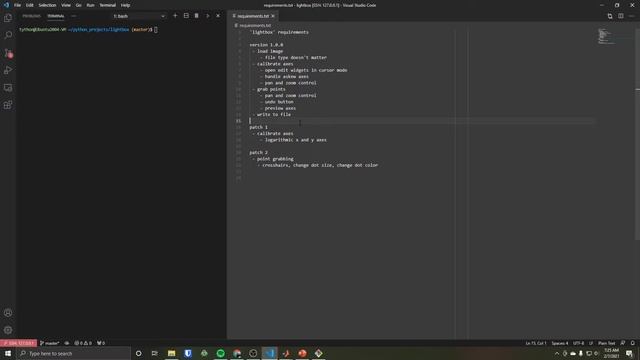Split the editor right
Screen dimensions: 640x360
coord(621,16)
